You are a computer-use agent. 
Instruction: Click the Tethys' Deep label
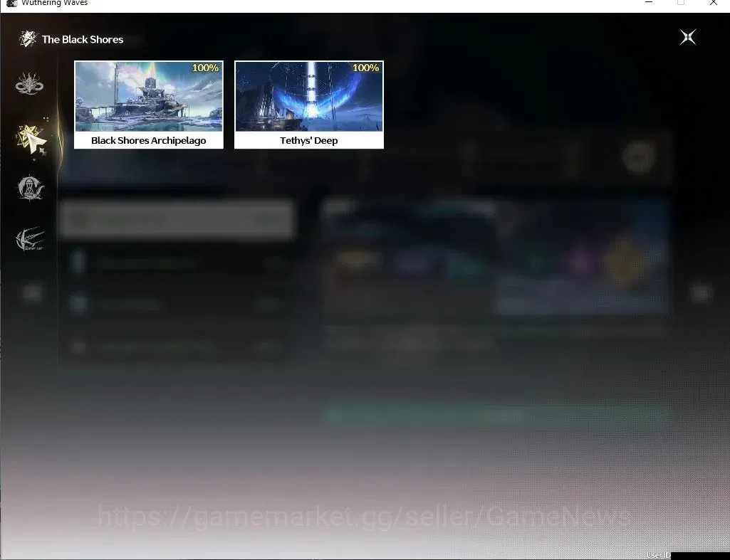(x=308, y=140)
